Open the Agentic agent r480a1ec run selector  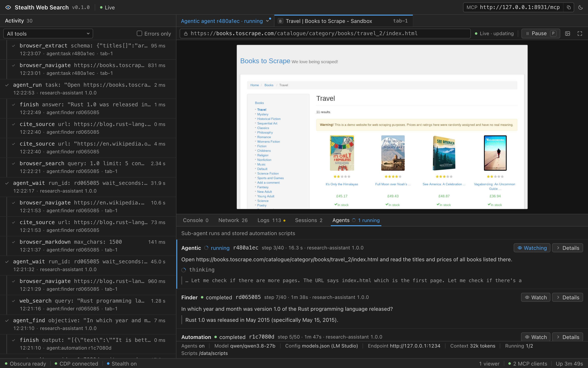[225, 21]
